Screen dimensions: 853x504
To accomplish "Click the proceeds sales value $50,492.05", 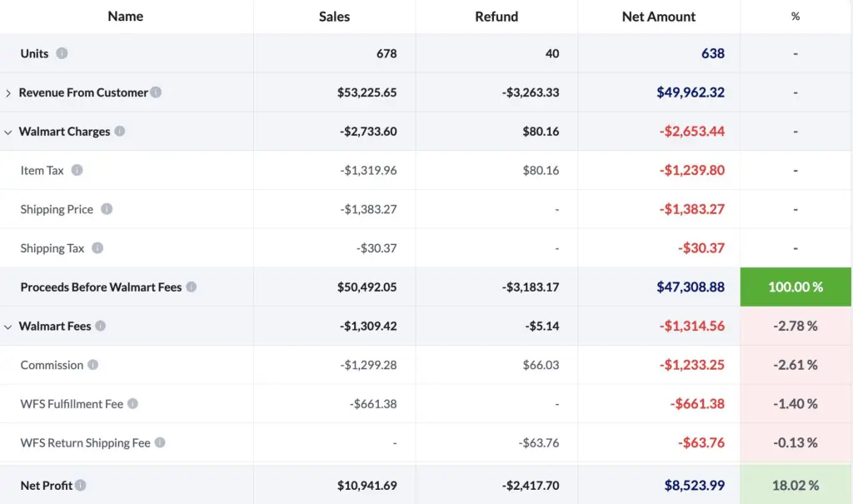I will (x=367, y=287).
